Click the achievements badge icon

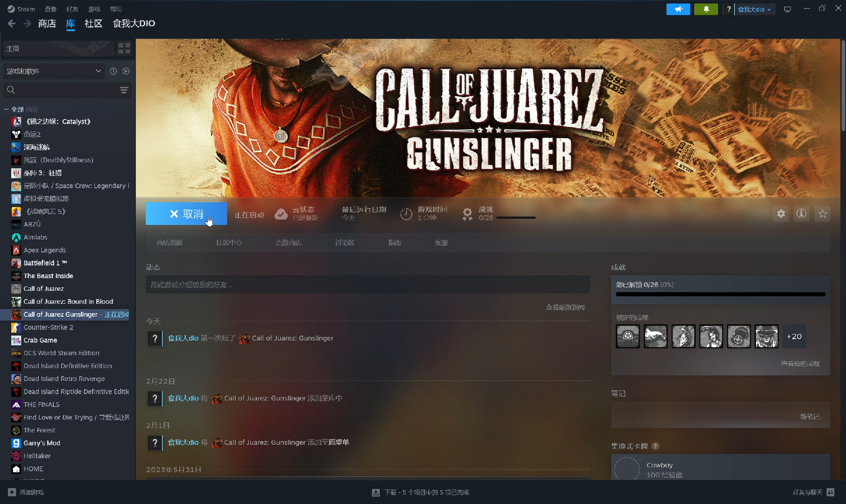click(467, 214)
